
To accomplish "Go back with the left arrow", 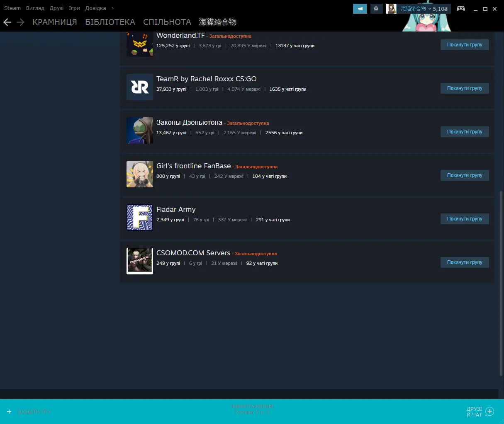I will (x=7, y=22).
